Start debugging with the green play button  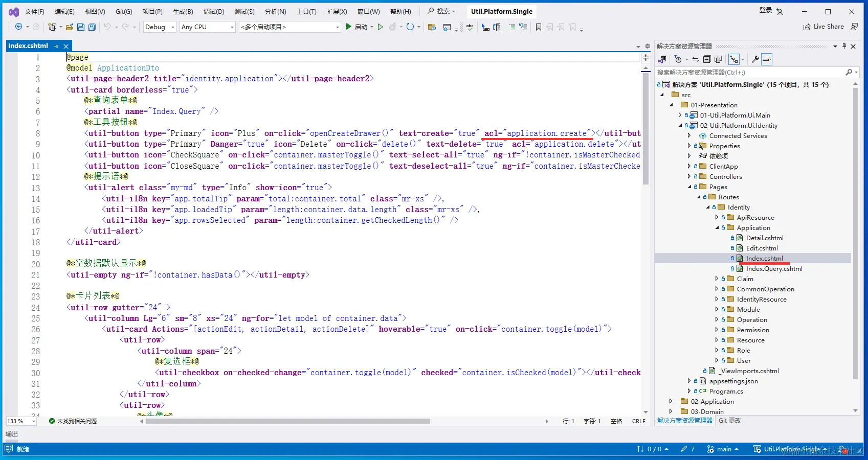pyautogui.click(x=348, y=27)
